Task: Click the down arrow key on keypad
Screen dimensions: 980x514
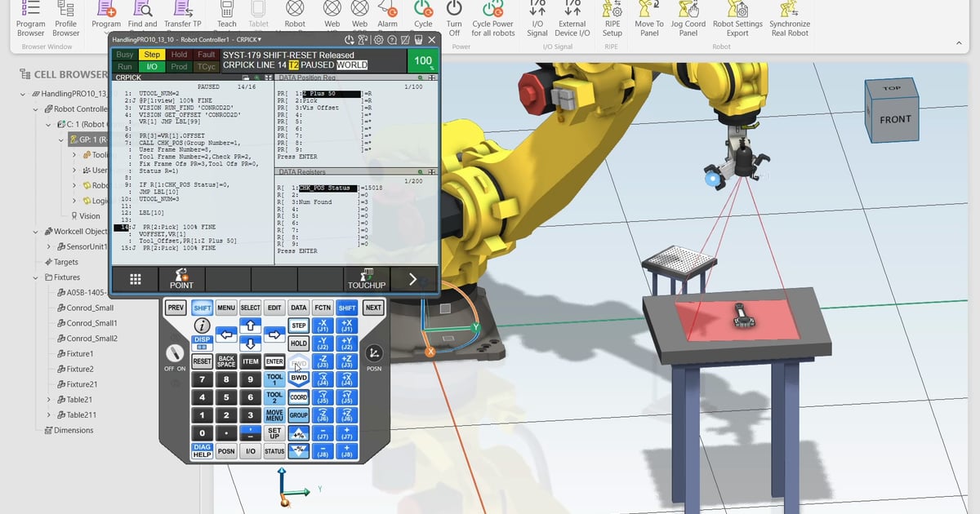Action: tap(251, 343)
